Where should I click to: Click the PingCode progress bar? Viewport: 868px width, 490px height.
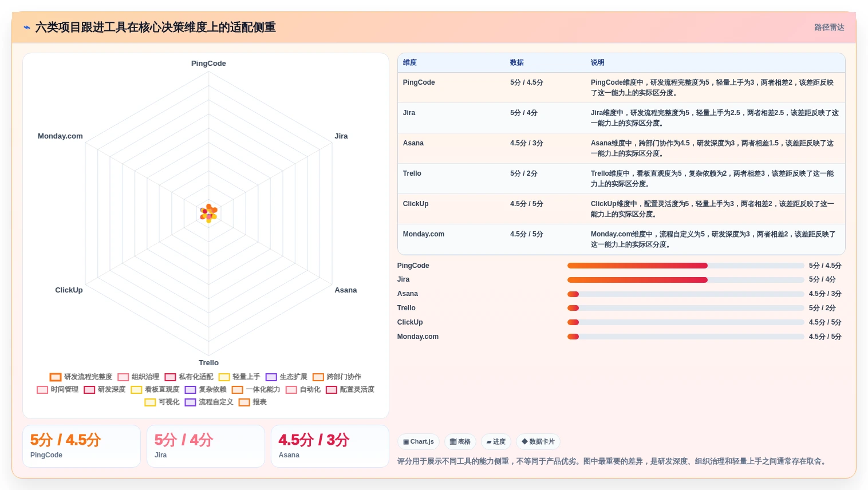pyautogui.click(x=686, y=266)
